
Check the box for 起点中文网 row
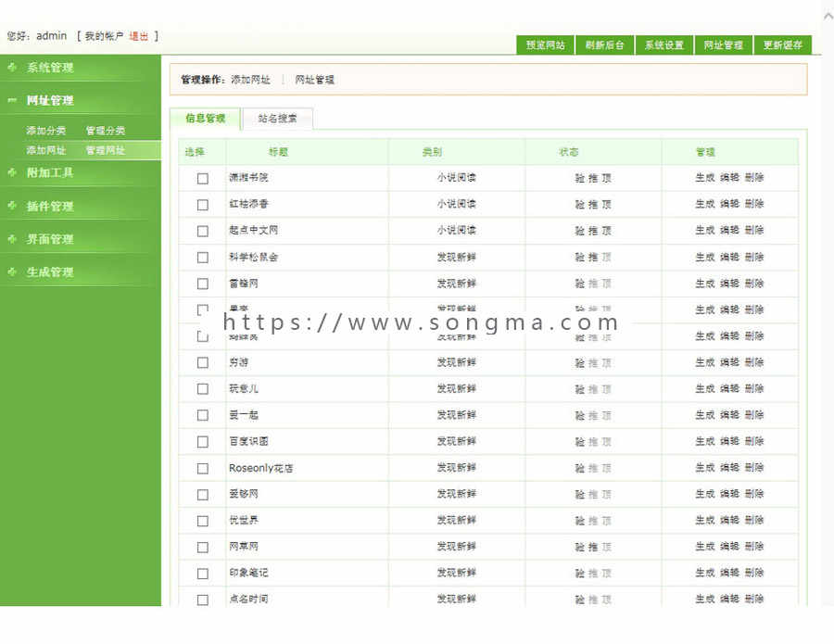pos(203,231)
